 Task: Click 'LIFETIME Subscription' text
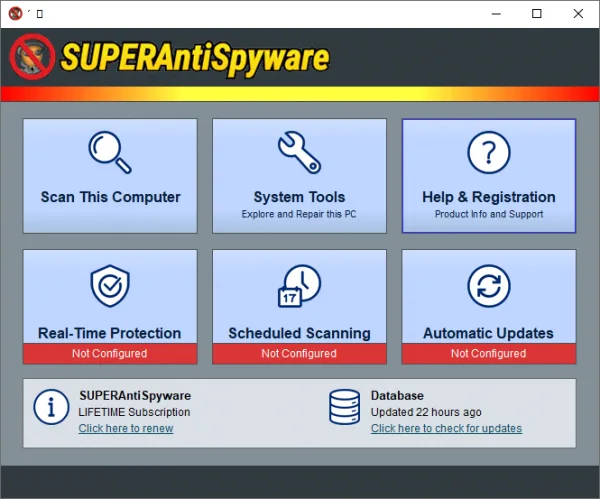click(134, 412)
